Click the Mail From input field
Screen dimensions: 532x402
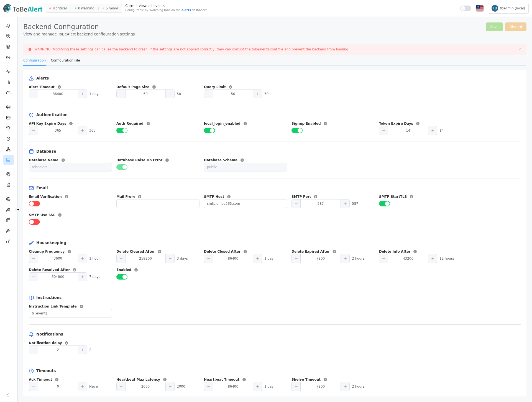[158, 204]
